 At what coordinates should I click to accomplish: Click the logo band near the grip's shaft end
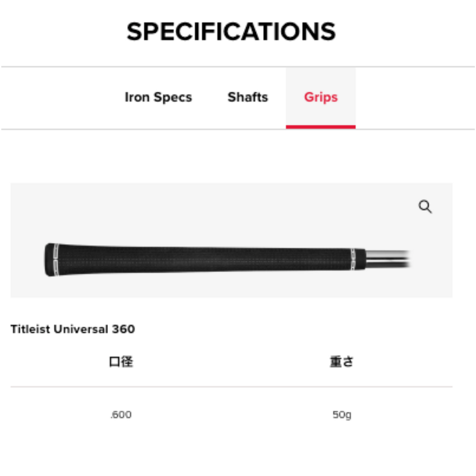point(353,258)
